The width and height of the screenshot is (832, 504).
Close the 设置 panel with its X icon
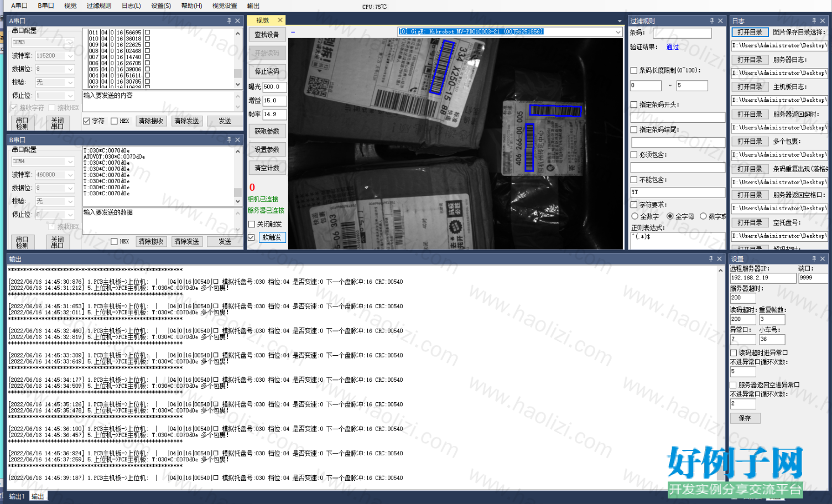pos(823,258)
